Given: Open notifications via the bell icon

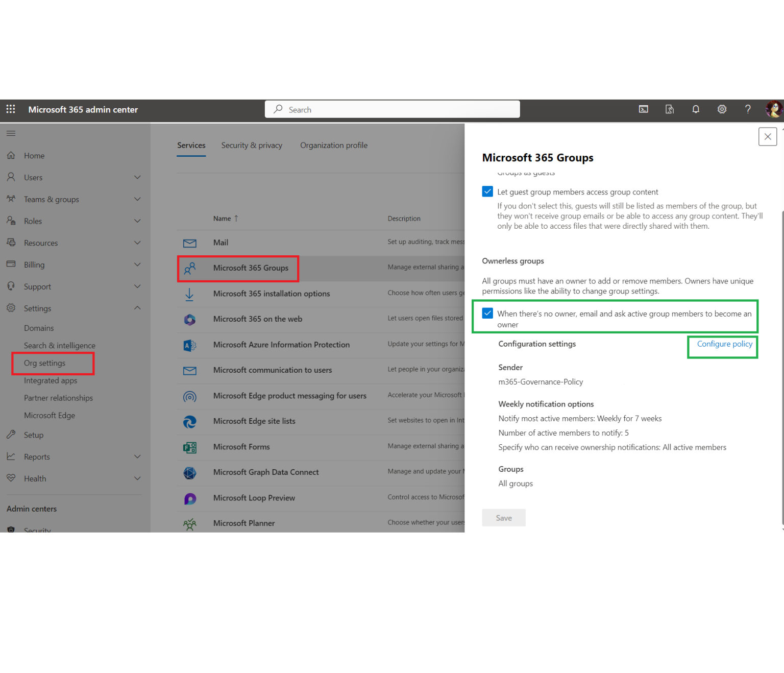Looking at the screenshot, I should 696,109.
